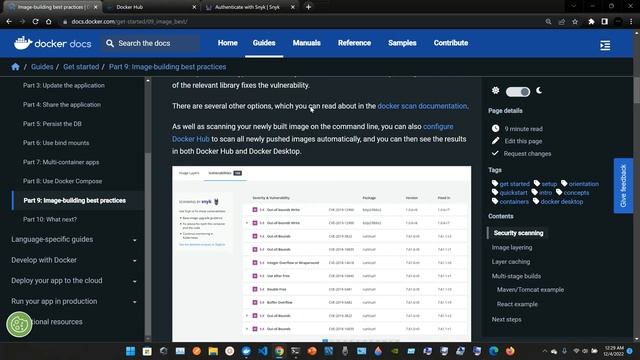The image size is (640, 360).
Task: Switch to Authenticate with Snyk tab
Action: point(250,7)
